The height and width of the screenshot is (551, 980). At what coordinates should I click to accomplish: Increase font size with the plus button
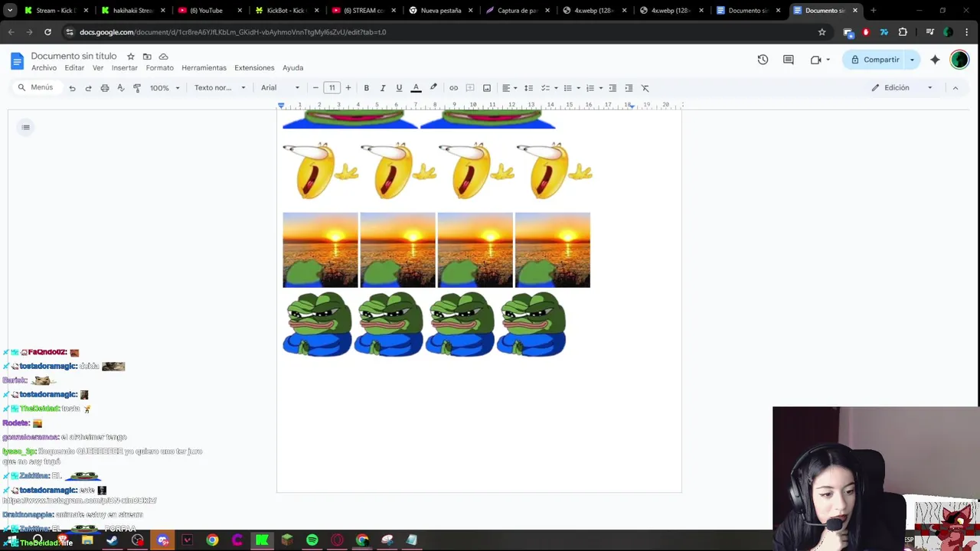[348, 88]
